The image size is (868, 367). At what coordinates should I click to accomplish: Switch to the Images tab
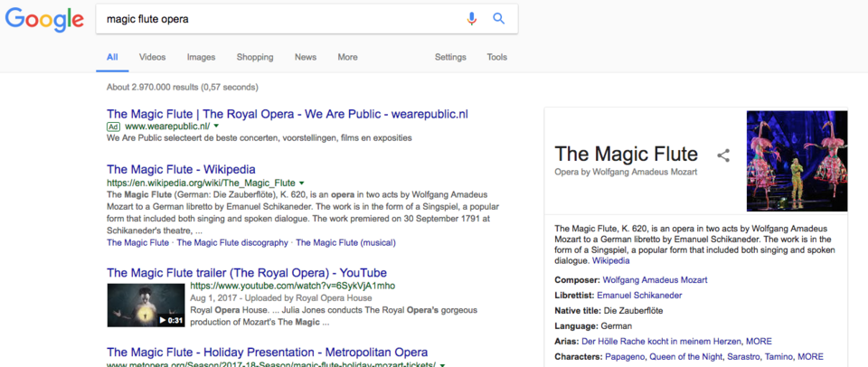pyautogui.click(x=201, y=57)
